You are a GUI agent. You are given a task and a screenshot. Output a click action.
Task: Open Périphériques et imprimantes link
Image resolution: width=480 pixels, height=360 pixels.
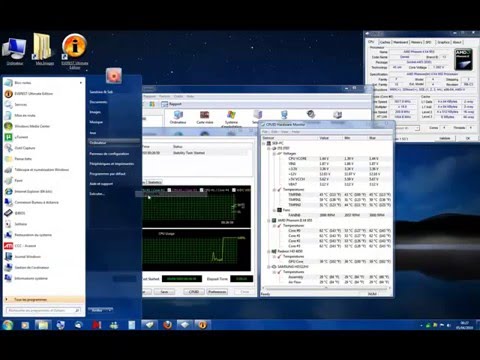click(112, 164)
